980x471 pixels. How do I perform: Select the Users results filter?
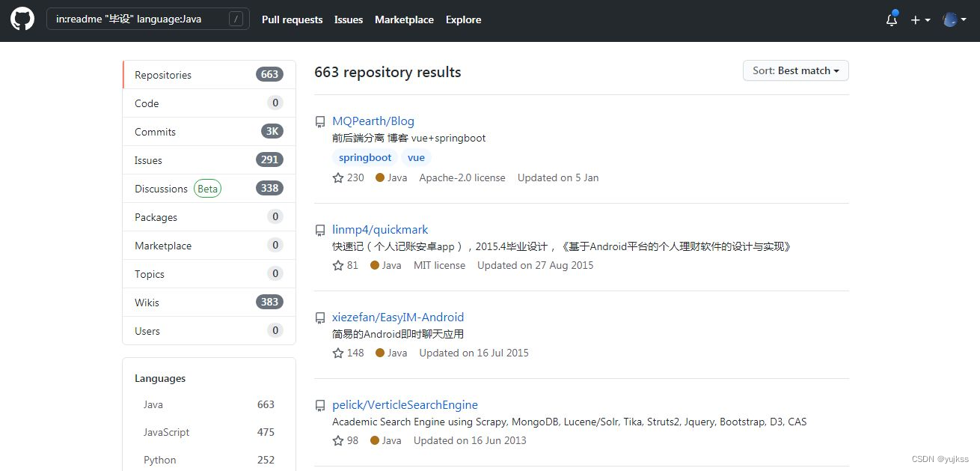(209, 331)
